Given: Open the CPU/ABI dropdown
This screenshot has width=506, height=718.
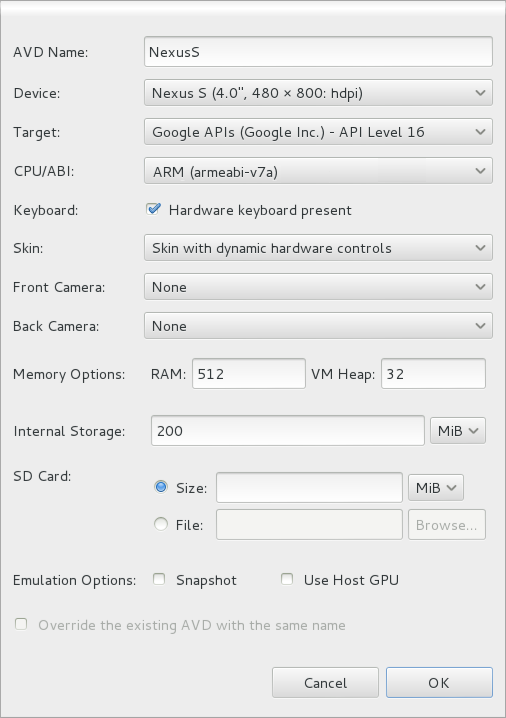Looking at the screenshot, I should coord(318,171).
